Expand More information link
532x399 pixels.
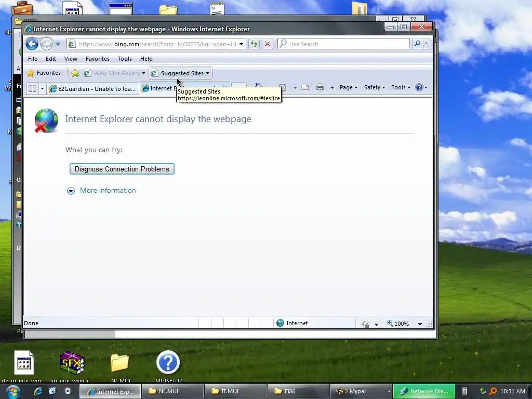[108, 190]
